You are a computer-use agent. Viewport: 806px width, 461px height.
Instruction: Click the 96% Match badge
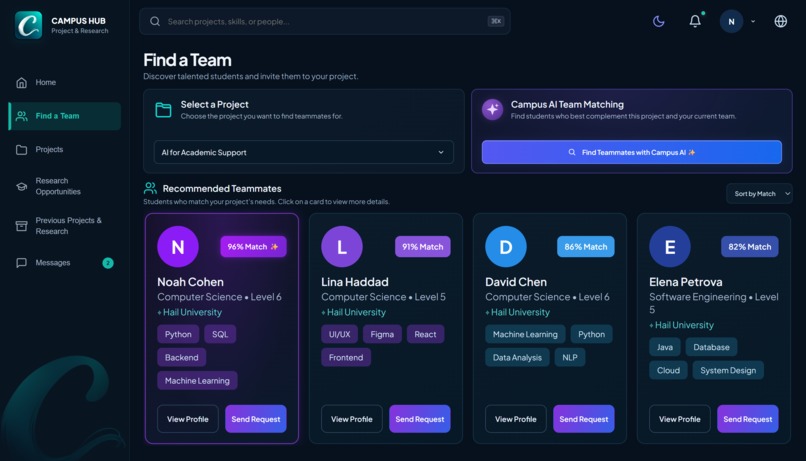pos(253,247)
